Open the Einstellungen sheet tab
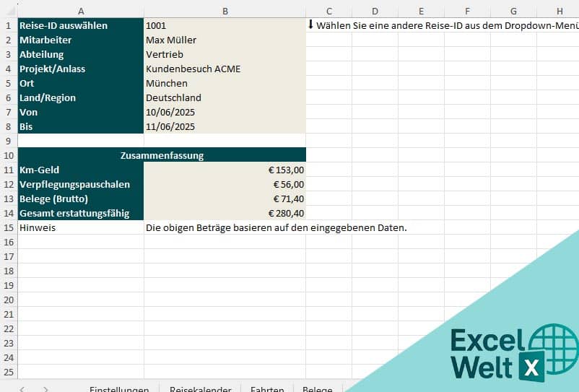This screenshot has width=579, height=392. tap(118, 389)
